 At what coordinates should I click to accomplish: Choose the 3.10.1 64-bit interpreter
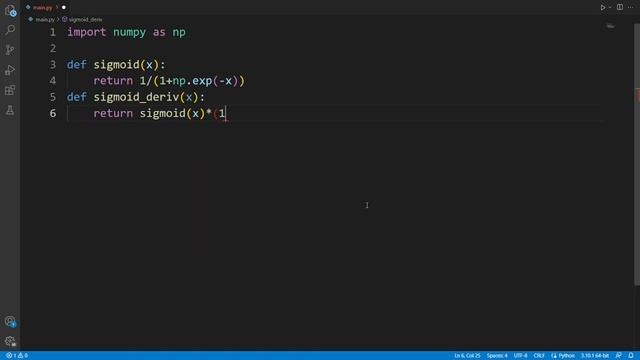595,356
